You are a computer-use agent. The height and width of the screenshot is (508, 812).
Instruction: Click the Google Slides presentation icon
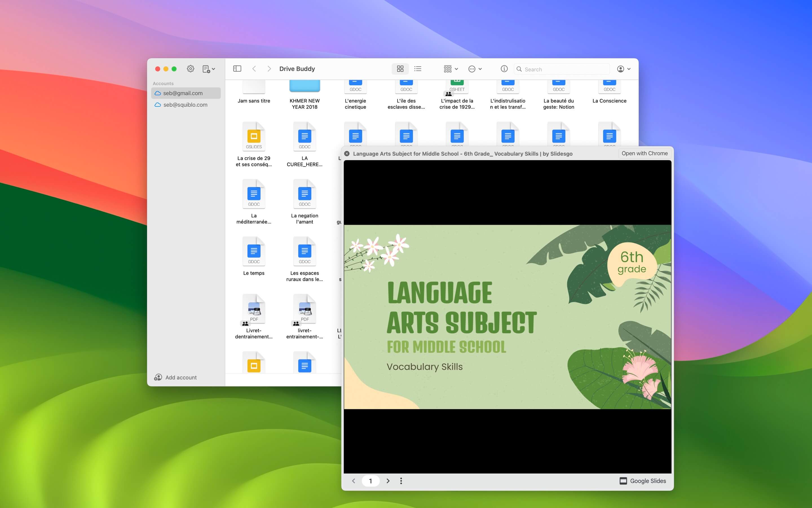[623, 481]
